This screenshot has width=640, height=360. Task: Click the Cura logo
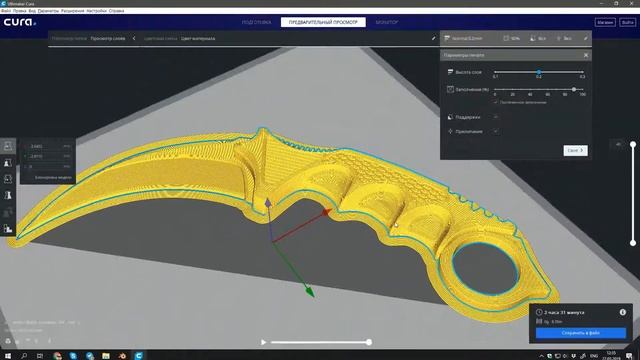20,22
